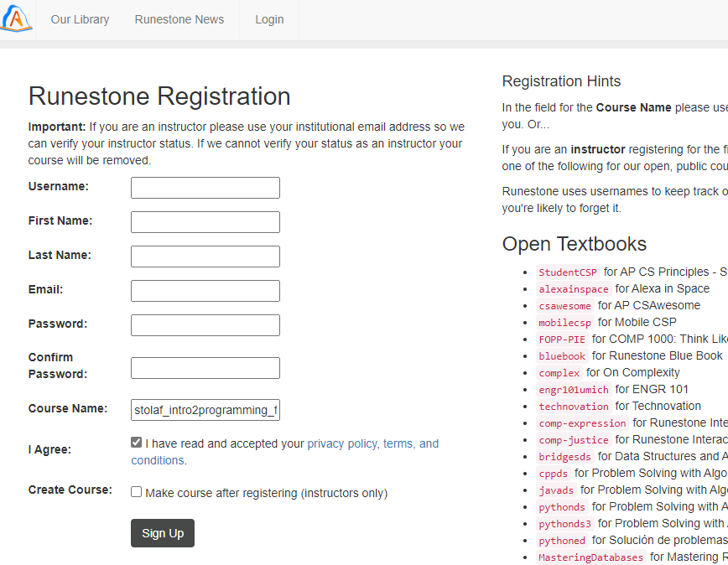Click the technovation course code
The width and height of the screenshot is (728, 565).
click(x=574, y=406)
